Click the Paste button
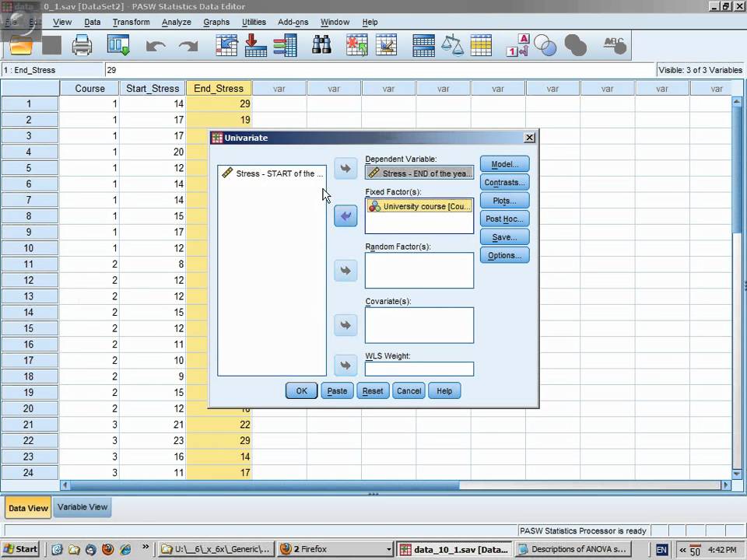This screenshot has width=747, height=560. point(337,391)
